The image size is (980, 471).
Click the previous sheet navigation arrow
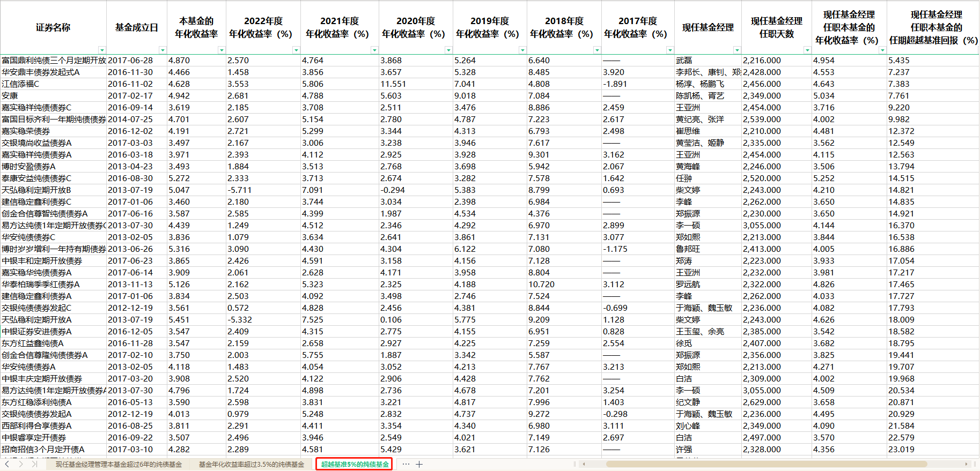[x=7, y=464]
